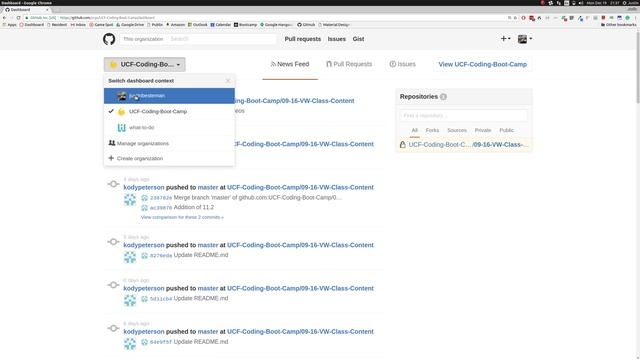Select the Sources repositories filter
This screenshot has width=640, height=360.
[x=457, y=130]
